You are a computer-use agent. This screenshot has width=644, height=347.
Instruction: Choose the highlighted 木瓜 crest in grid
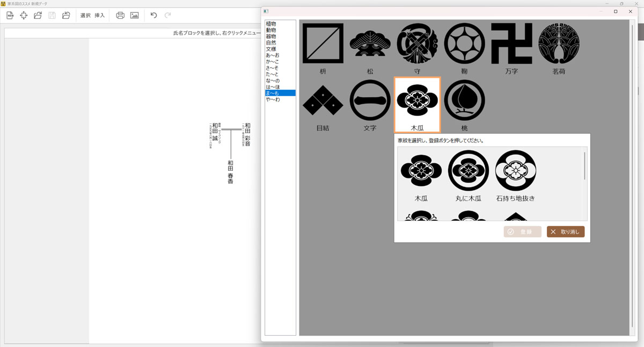(417, 105)
